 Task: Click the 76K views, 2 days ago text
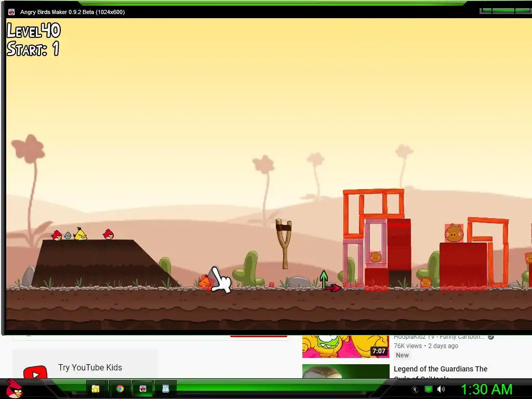coord(426,345)
